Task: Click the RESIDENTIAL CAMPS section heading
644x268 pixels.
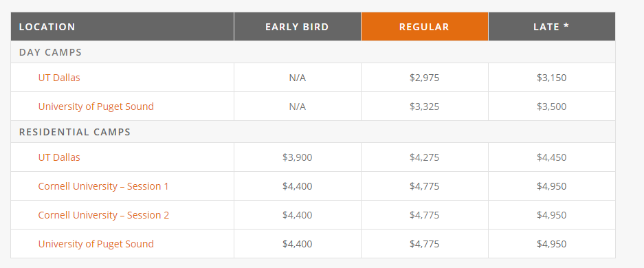Action: click(75, 132)
